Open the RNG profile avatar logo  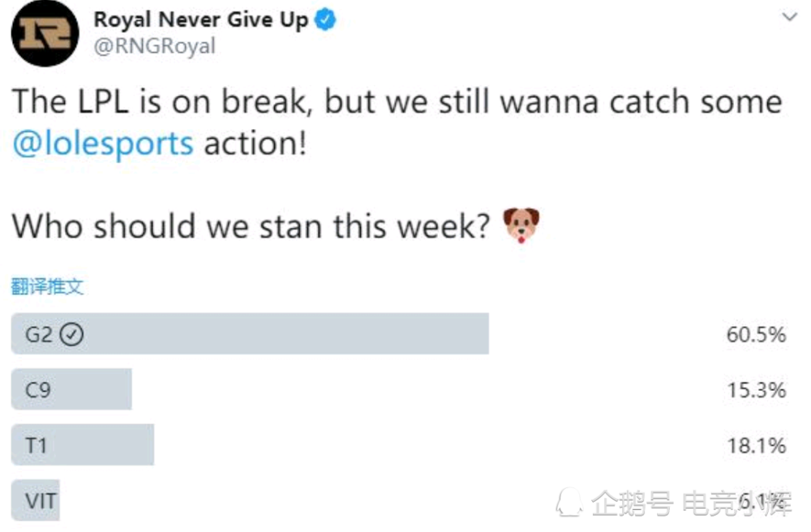click(45, 33)
